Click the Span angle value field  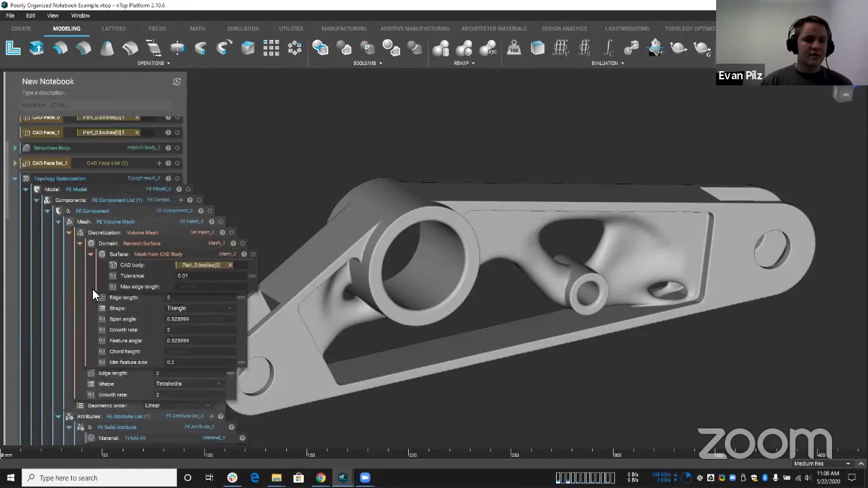pos(201,319)
